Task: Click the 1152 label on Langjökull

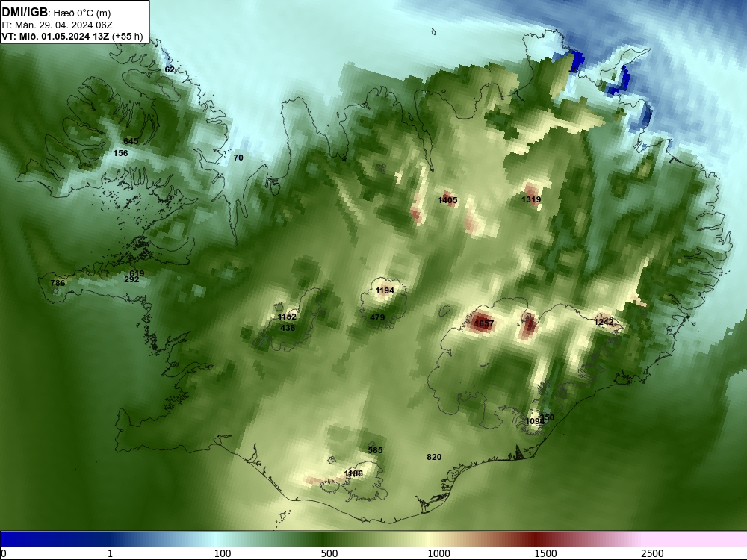Action: (287, 317)
